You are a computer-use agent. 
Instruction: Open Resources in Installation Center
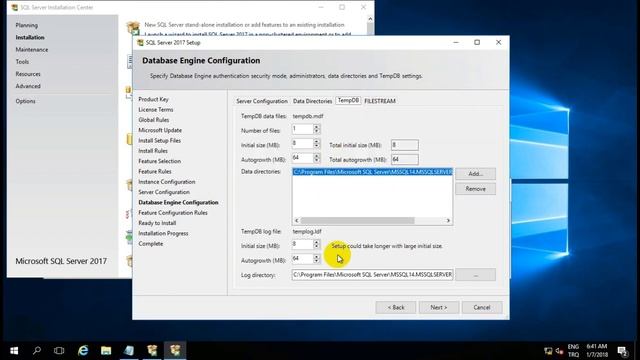click(x=28, y=74)
